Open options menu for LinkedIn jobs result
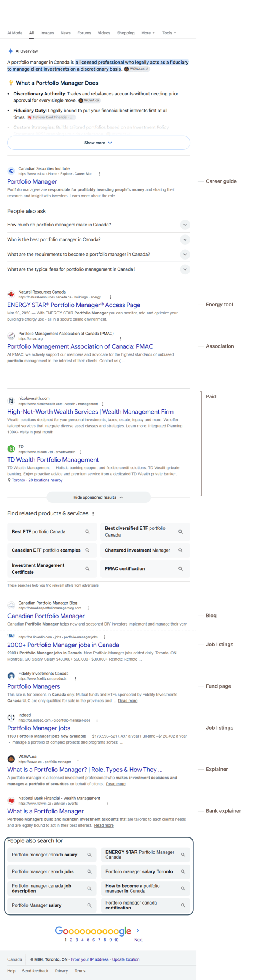 tap(105, 637)
